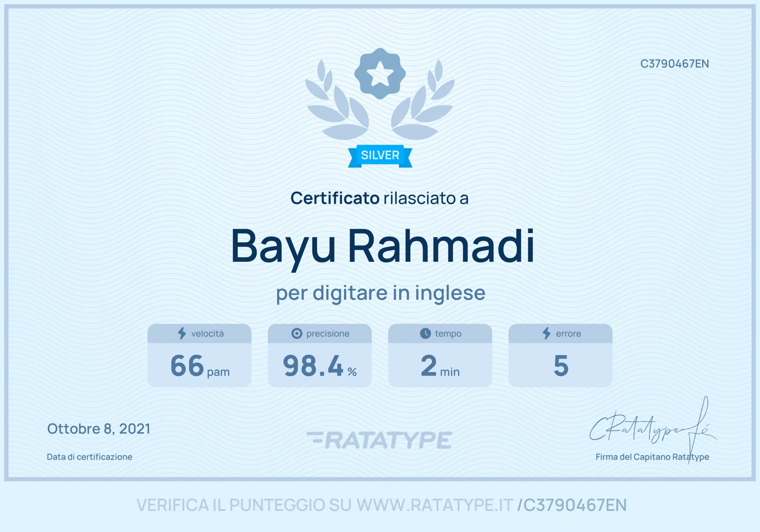Screen dimensions: 760x532
Task: Click the speed value '66 pam'
Action: click(x=200, y=366)
